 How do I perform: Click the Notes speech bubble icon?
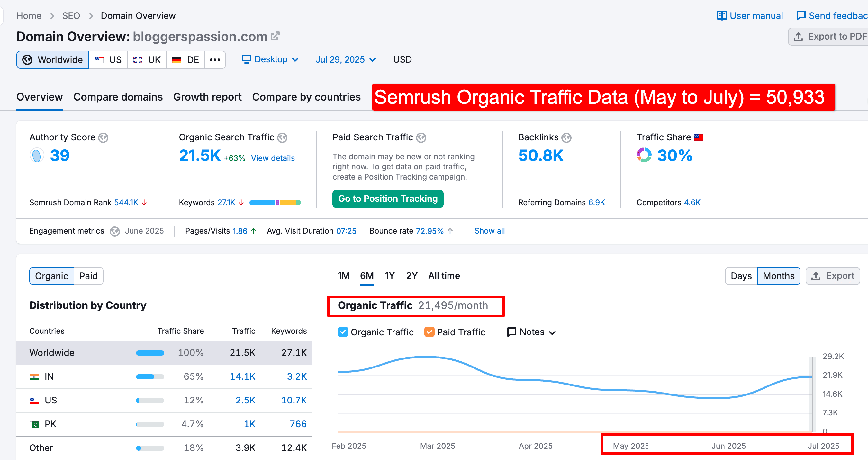511,332
